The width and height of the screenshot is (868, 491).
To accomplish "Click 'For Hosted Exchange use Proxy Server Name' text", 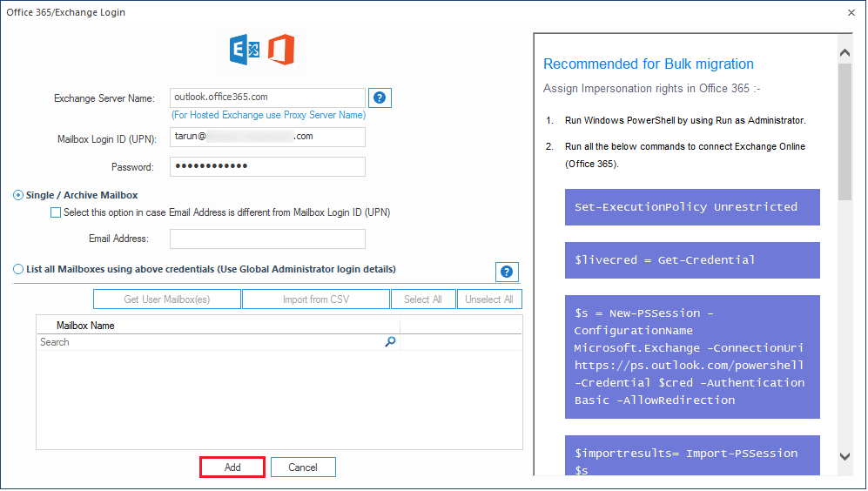I will pos(268,115).
